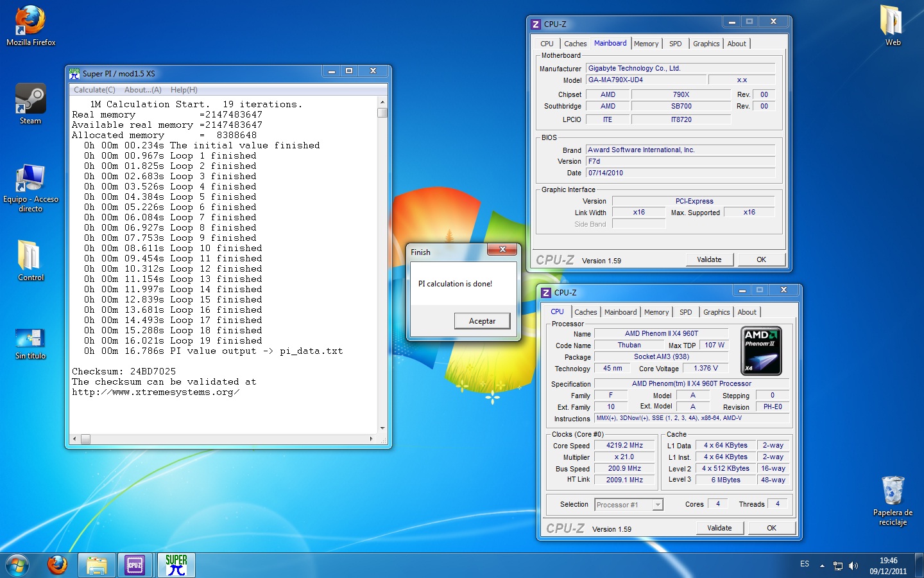Click the GA-MA790X-UD4 model field
Image resolution: width=924 pixels, height=578 pixels.
[x=646, y=80]
